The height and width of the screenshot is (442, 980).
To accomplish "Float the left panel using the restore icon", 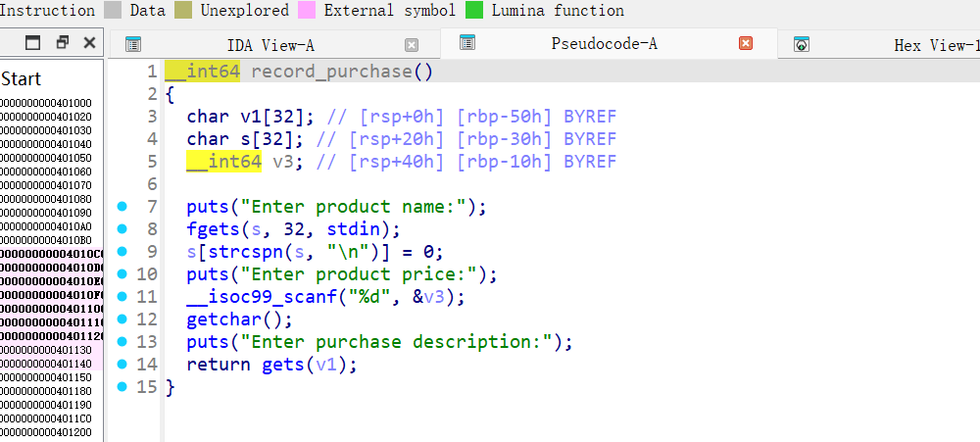I will tap(62, 42).
